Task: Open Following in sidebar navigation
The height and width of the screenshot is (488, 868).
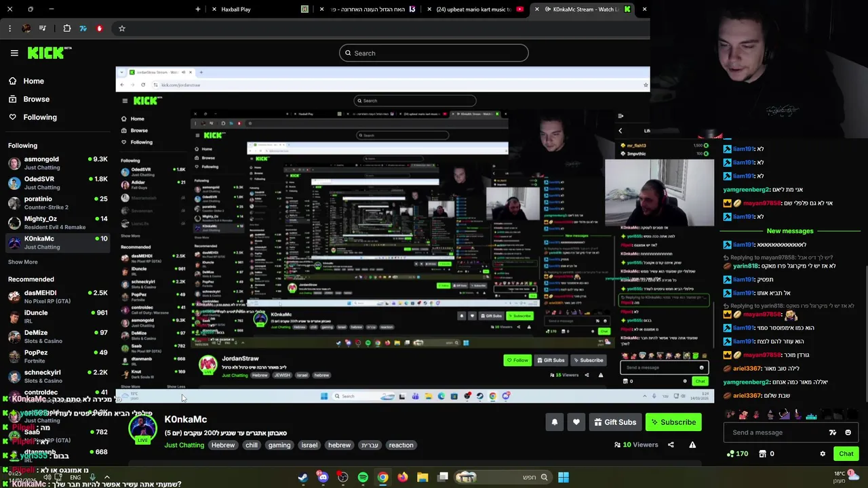Action: pyautogui.click(x=33, y=117)
